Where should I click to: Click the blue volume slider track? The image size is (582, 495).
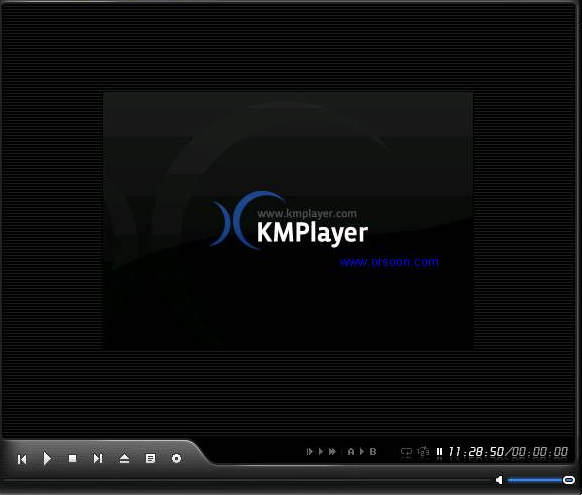pyautogui.click(x=535, y=480)
